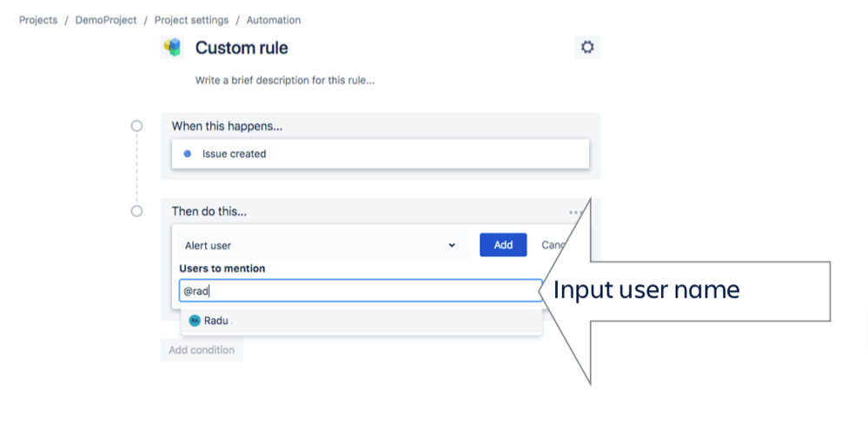
Task: Open the three-dots menu in Then do this
Action: point(576,211)
